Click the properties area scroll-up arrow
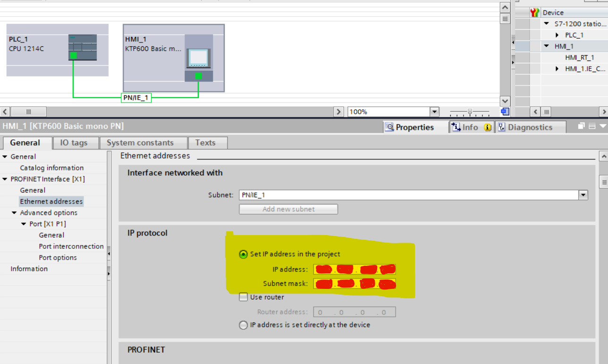This screenshot has height=364, width=608. click(603, 156)
